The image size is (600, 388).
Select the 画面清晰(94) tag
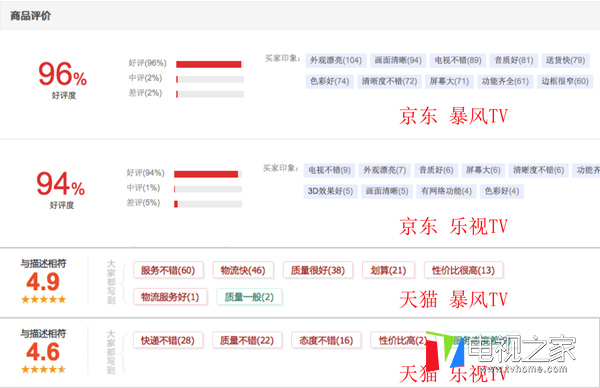tap(398, 60)
